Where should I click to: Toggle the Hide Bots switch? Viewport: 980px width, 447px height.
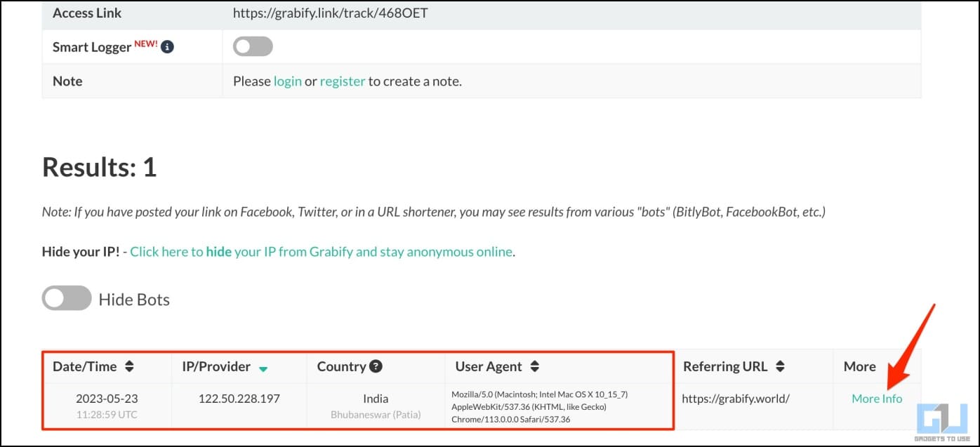[67, 298]
